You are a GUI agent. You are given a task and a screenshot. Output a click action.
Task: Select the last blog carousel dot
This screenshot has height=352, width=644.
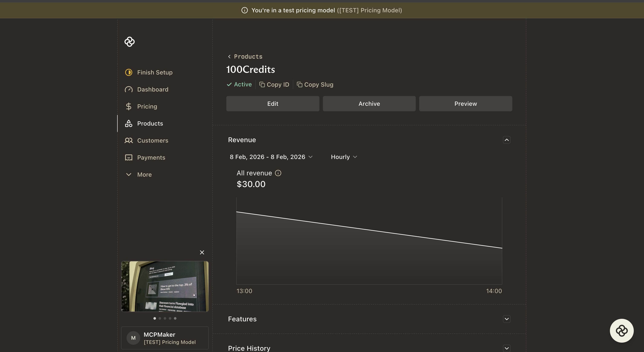[175, 318]
